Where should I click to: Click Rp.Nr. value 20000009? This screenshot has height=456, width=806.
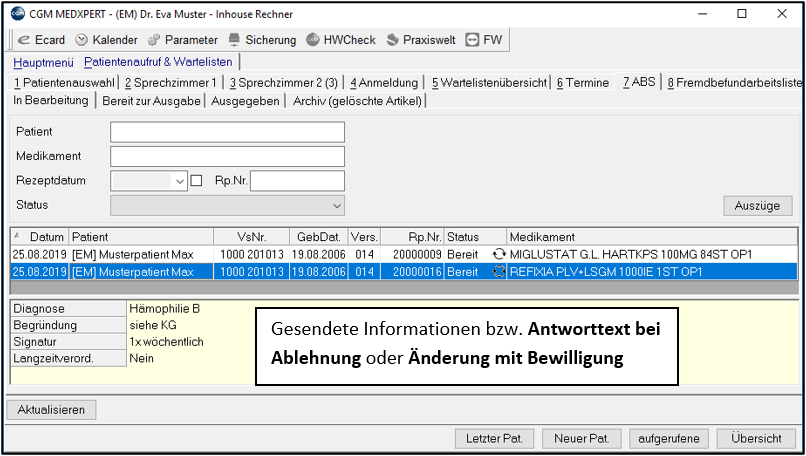point(417,254)
